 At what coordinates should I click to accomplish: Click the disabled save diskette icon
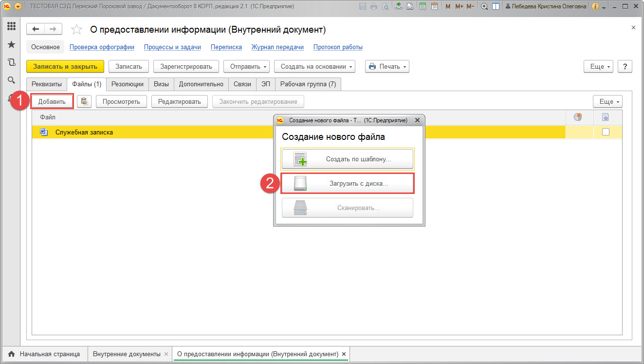tap(363, 6)
